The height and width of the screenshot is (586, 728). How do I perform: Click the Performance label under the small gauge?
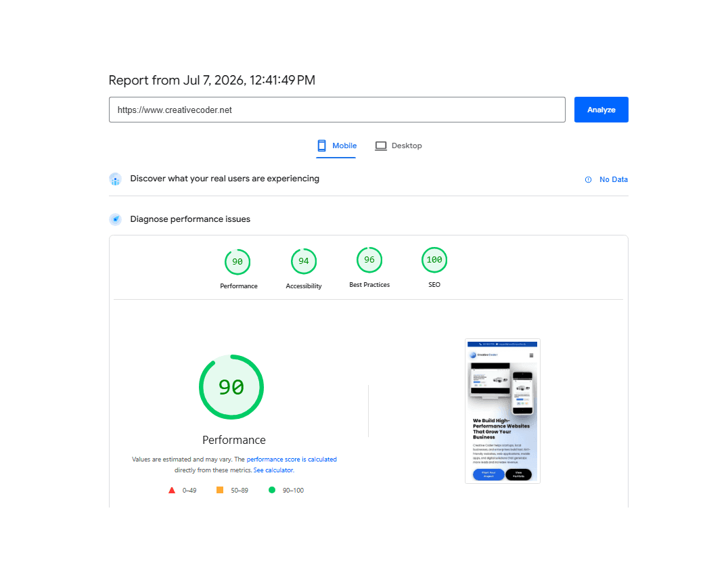239,286
